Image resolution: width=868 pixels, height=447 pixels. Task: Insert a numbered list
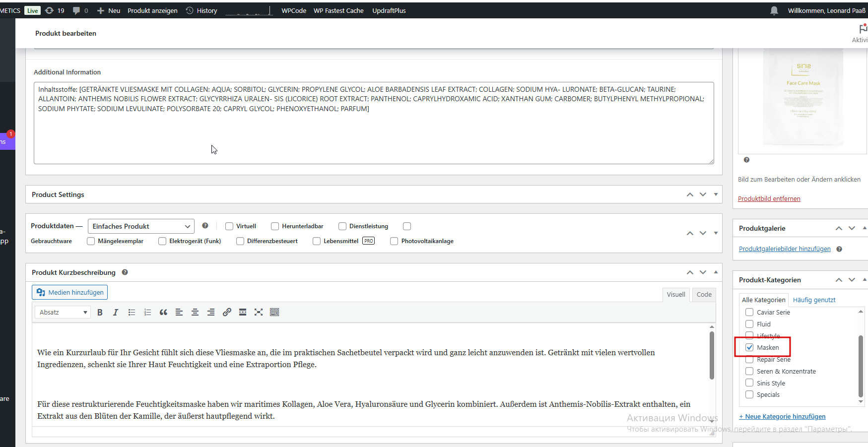[x=147, y=312]
